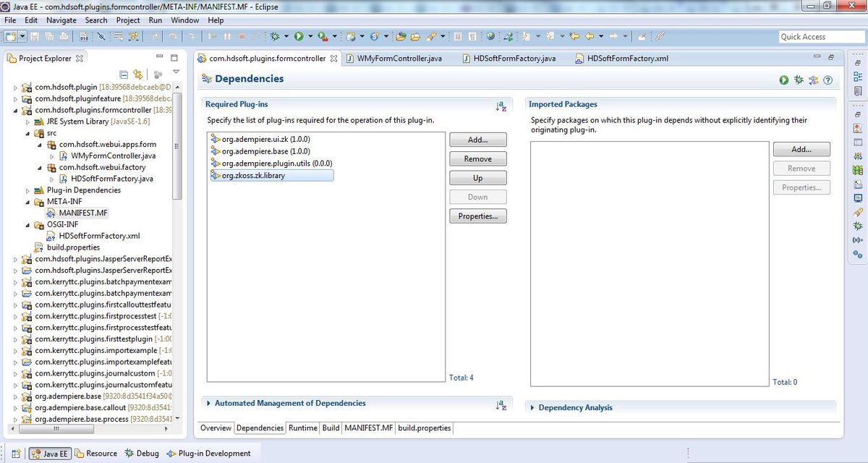This screenshot has width=868, height=463.
Task: Toggle Link with Editor in Project Explorer
Action: 137,75
